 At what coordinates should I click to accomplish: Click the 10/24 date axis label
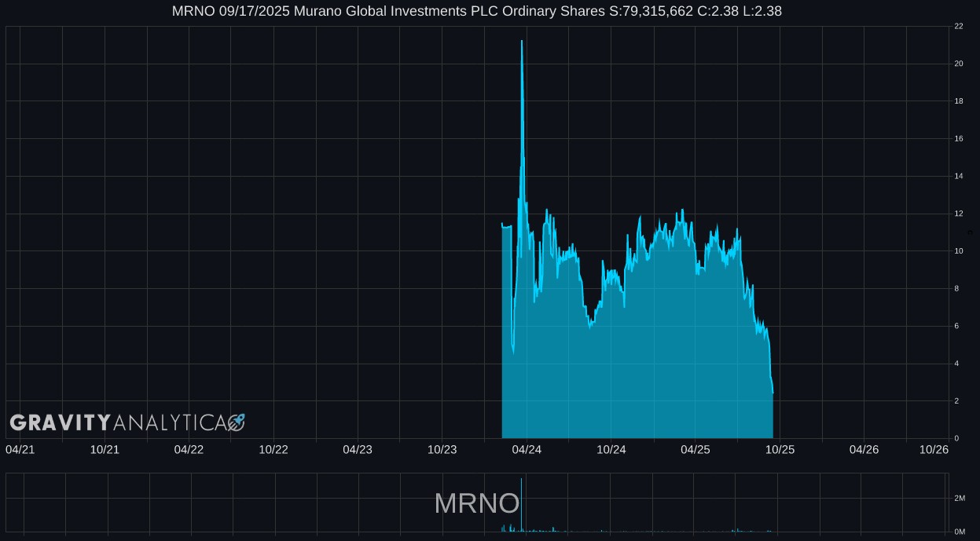click(611, 449)
